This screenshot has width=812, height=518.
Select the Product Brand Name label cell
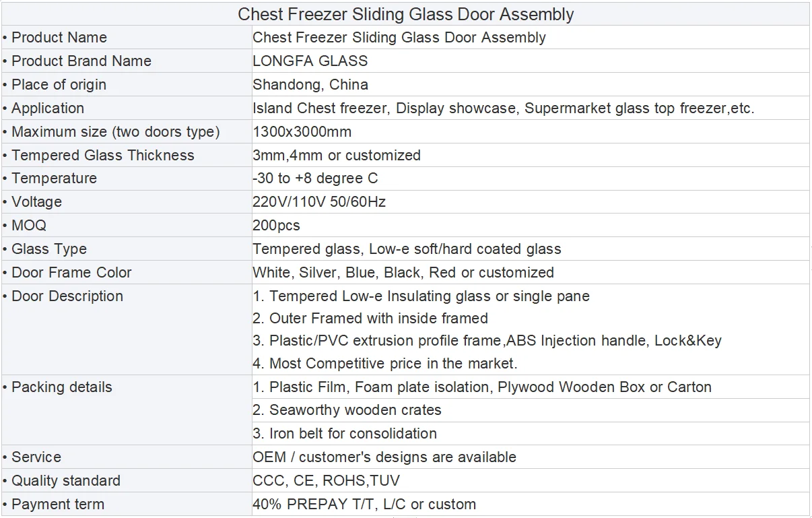point(81,61)
